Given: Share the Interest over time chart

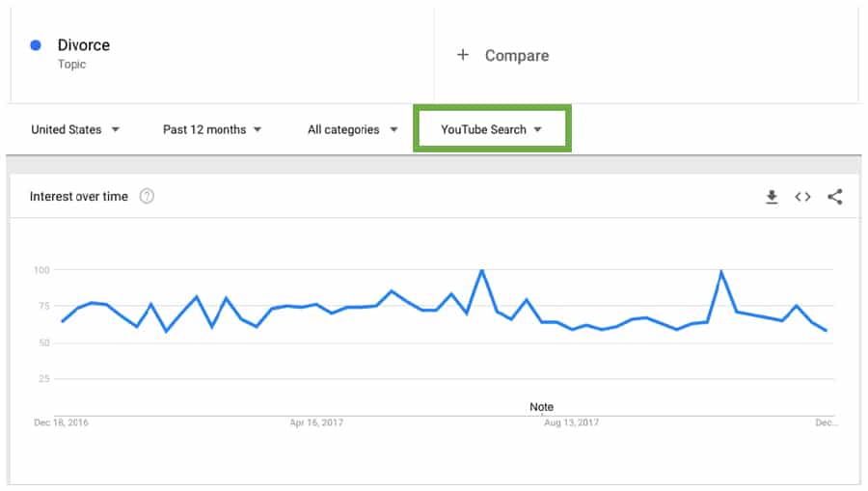Looking at the screenshot, I should (x=835, y=197).
